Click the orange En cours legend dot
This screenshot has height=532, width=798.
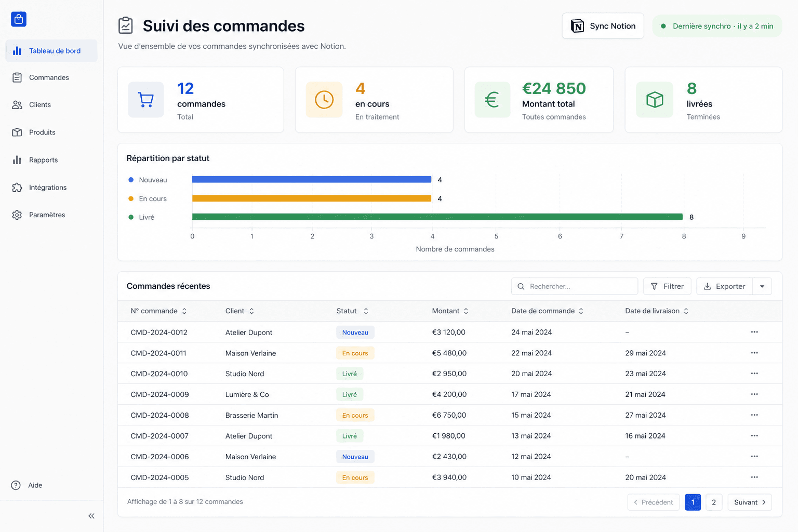tap(131, 198)
